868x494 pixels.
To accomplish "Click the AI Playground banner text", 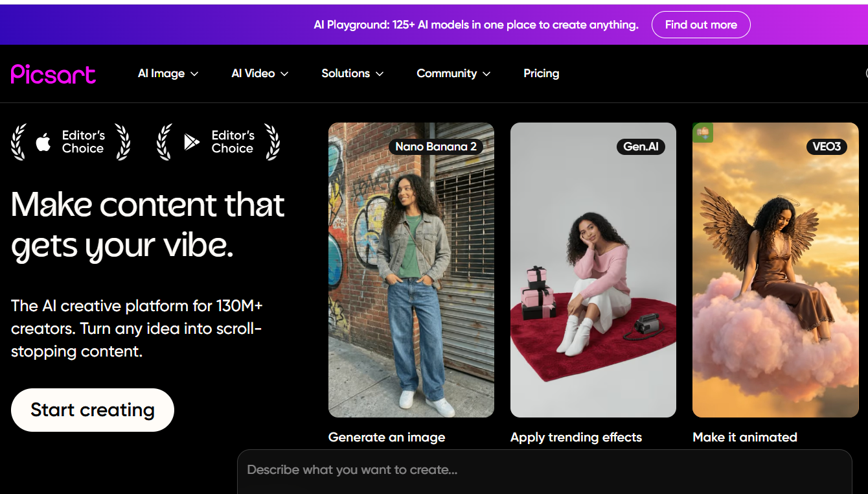I will tap(475, 25).
